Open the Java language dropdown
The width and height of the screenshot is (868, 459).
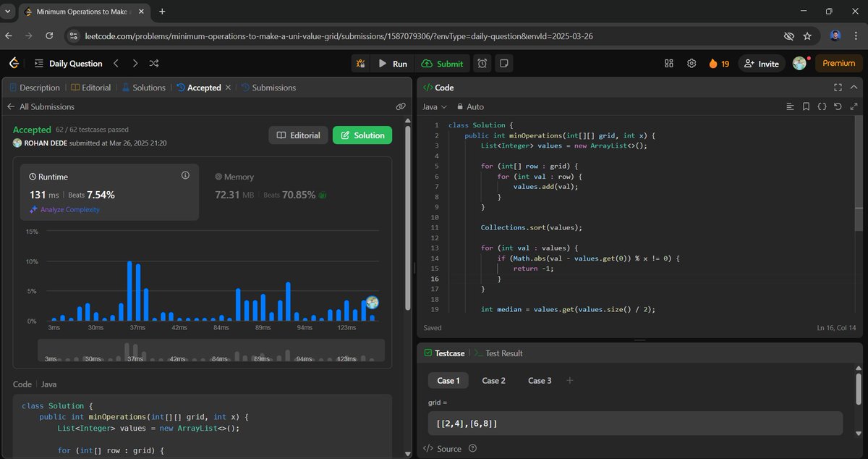[x=434, y=106]
